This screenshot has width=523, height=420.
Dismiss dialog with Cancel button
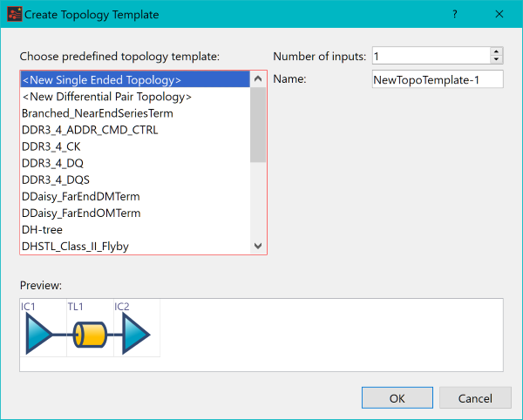pos(475,398)
